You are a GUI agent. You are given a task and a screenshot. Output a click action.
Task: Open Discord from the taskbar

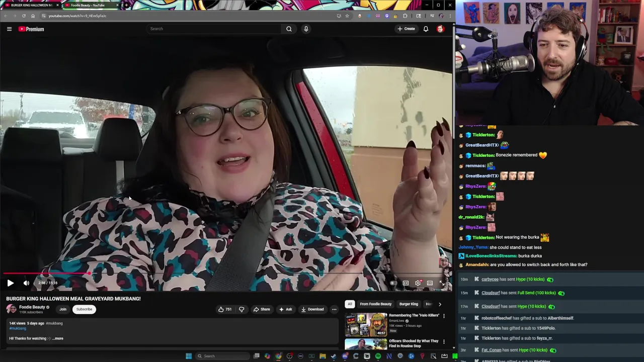pos(345,356)
